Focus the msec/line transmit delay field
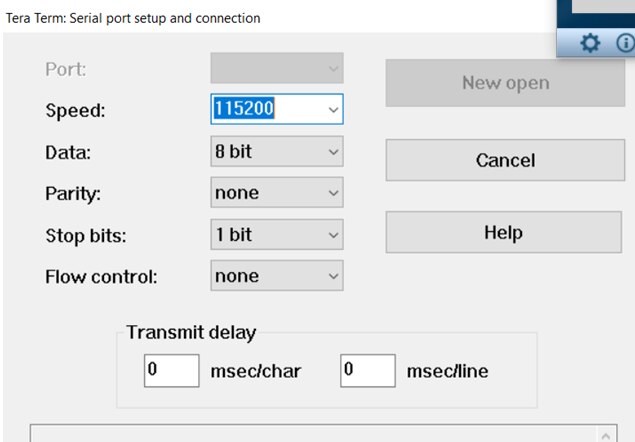Screen dimensions: 635x442 367,370
